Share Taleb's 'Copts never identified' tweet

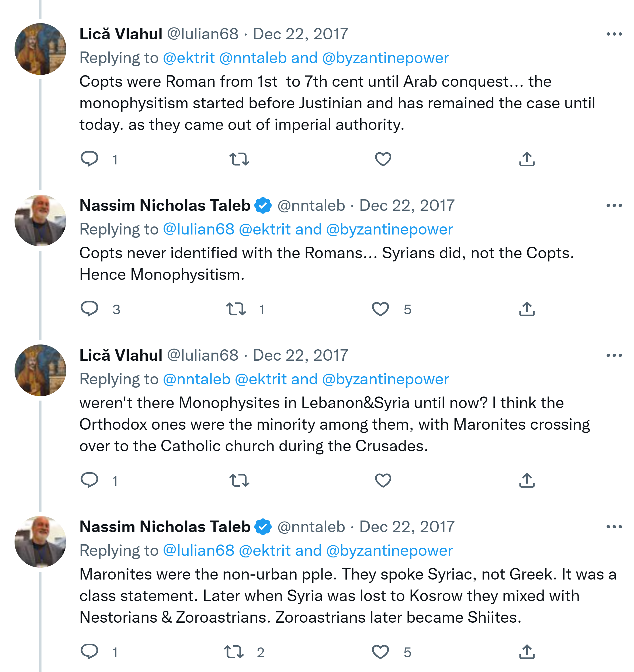[x=527, y=309]
